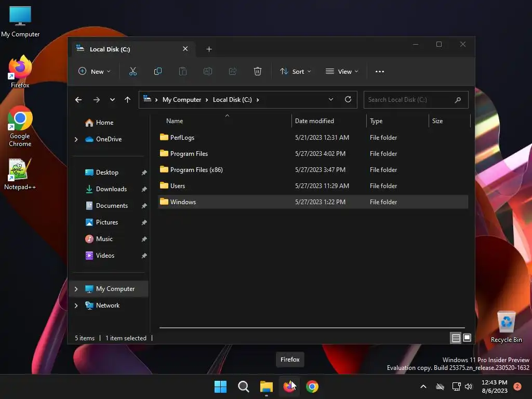The image size is (532, 399).
Task: Show hidden system tray icons
Action: pyautogui.click(x=423, y=387)
